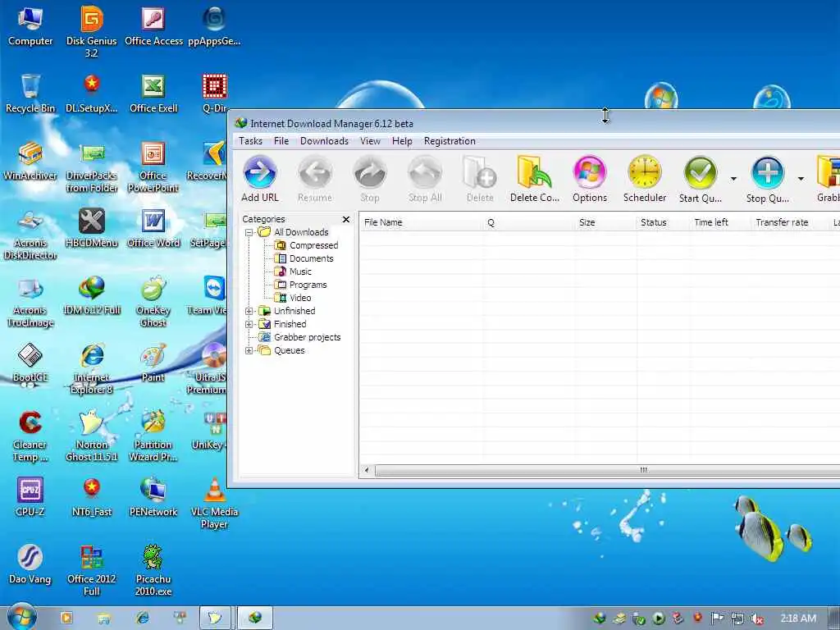840x630 pixels.
Task: Select WinArchiver desktop icon
Action: 30,161
